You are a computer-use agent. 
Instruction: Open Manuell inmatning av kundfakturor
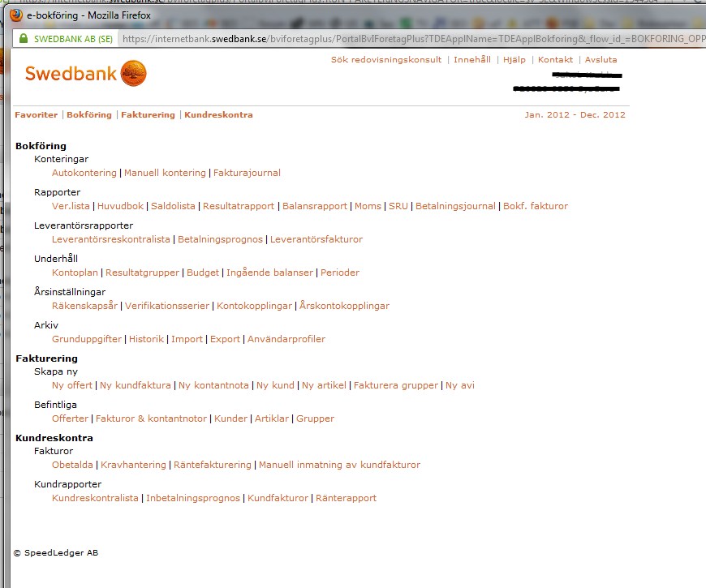tap(339, 466)
